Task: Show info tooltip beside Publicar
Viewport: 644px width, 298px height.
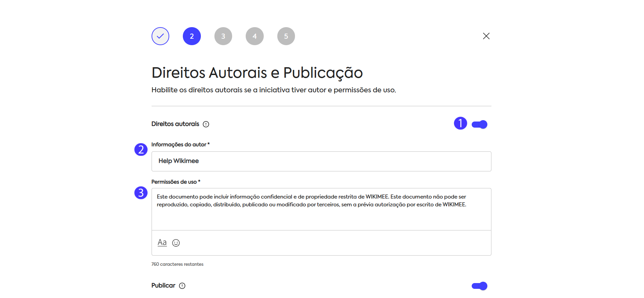Action: 182,286
